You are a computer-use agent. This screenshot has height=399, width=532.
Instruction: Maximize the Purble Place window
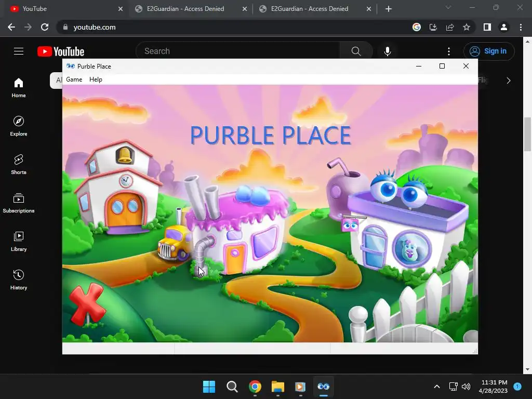point(442,66)
